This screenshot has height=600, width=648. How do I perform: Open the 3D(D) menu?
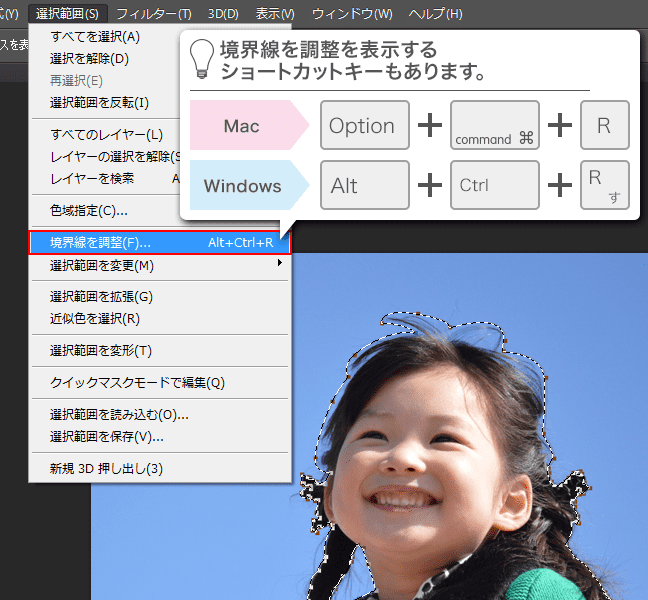click(x=223, y=14)
